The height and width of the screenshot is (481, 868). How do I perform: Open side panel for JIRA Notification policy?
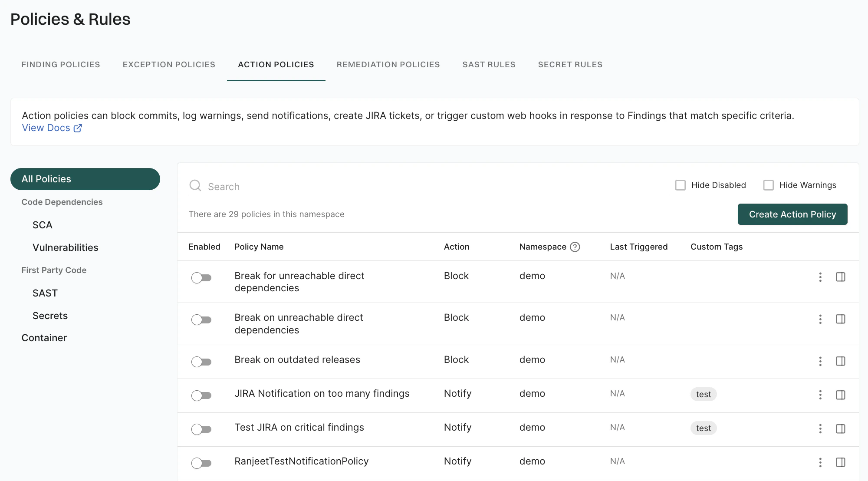coord(840,395)
